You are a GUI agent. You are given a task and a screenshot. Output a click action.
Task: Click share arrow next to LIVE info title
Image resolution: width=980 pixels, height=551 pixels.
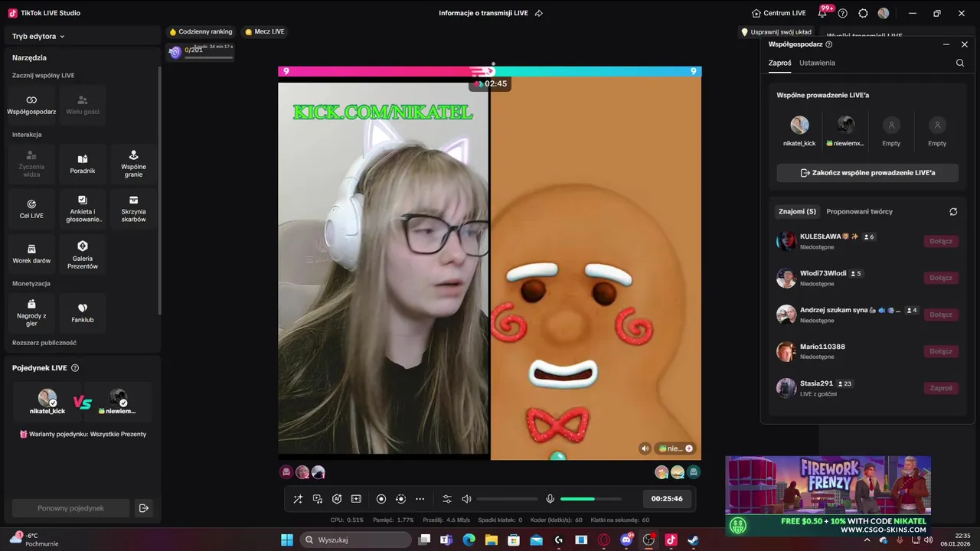pos(538,13)
